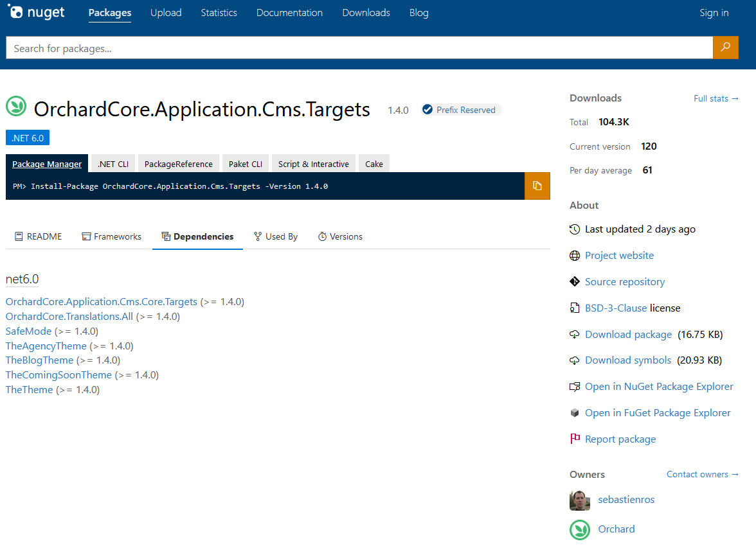Click cloud icon next to Download package

tap(574, 334)
